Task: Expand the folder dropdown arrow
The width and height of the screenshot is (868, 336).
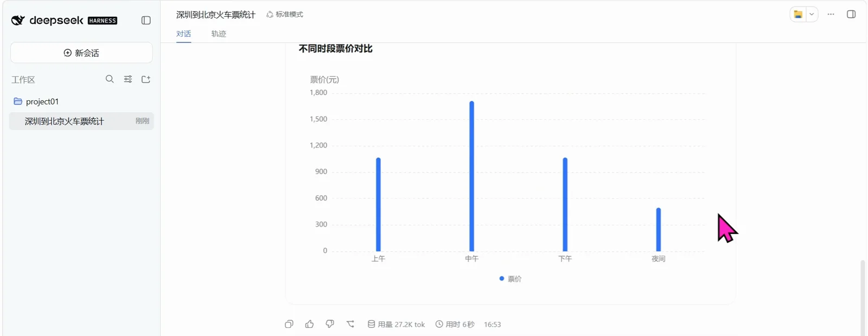Action: (812, 15)
